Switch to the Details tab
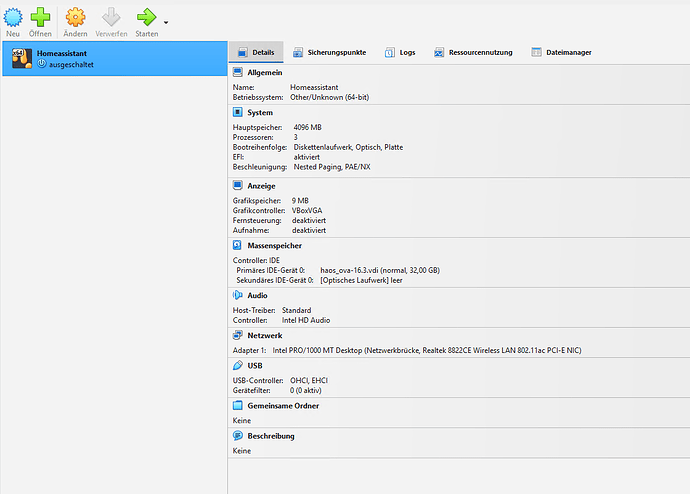 (x=256, y=52)
